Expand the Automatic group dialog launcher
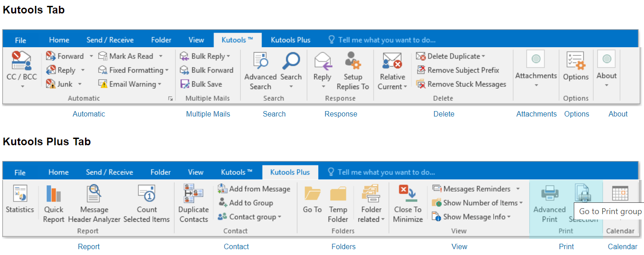The width and height of the screenshot is (644, 255). pos(170,98)
